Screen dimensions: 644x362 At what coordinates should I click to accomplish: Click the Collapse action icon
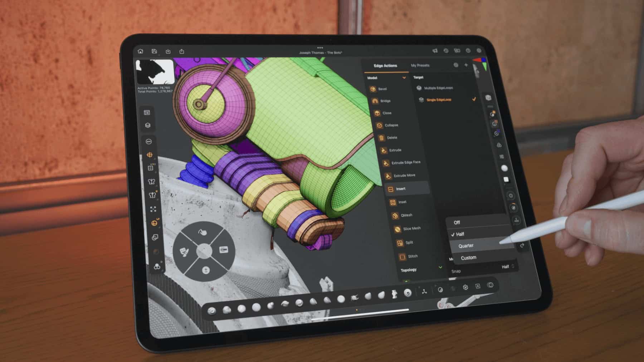379,125
